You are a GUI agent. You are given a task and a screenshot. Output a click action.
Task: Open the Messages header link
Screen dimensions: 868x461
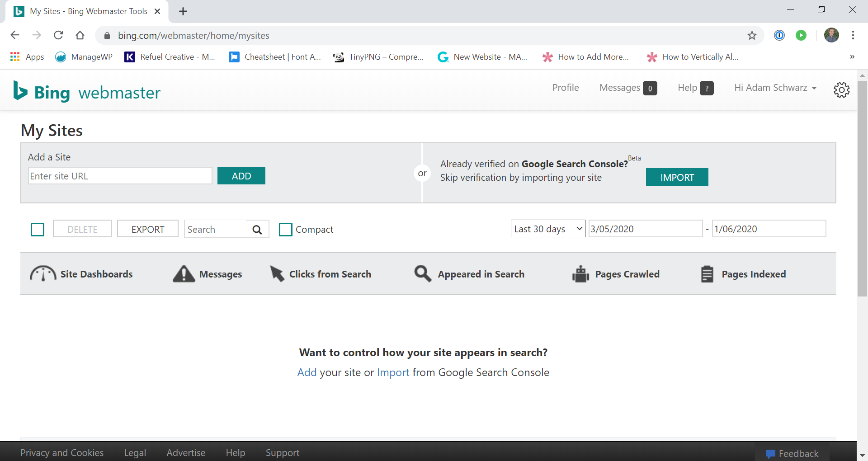coord(620,88)
